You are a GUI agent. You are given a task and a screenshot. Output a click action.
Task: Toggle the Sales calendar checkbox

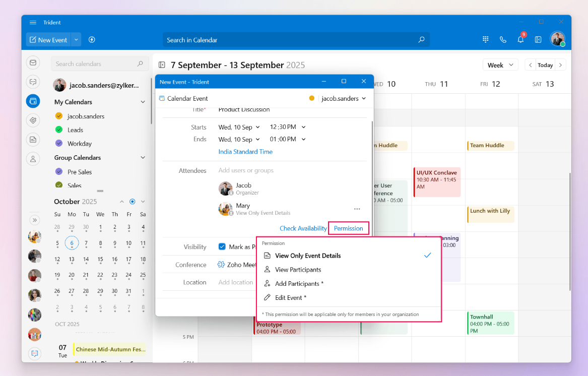59,184
